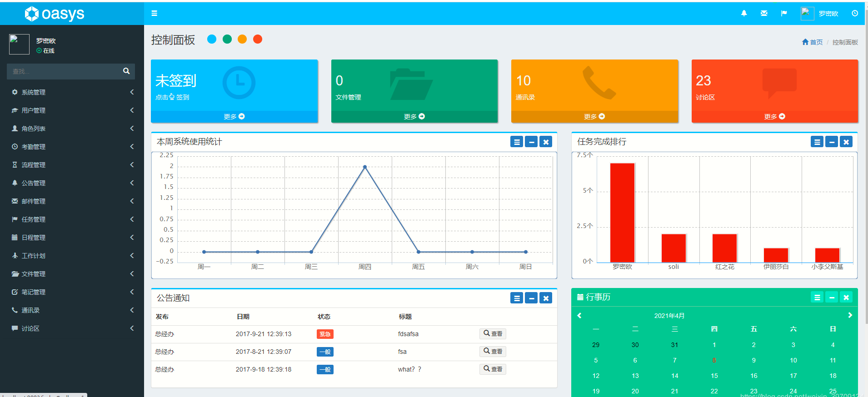Expand the 邮件管理 chevron arrow
Screen dimensions: 868x397
pyautogui.click(x=132, y=201)
